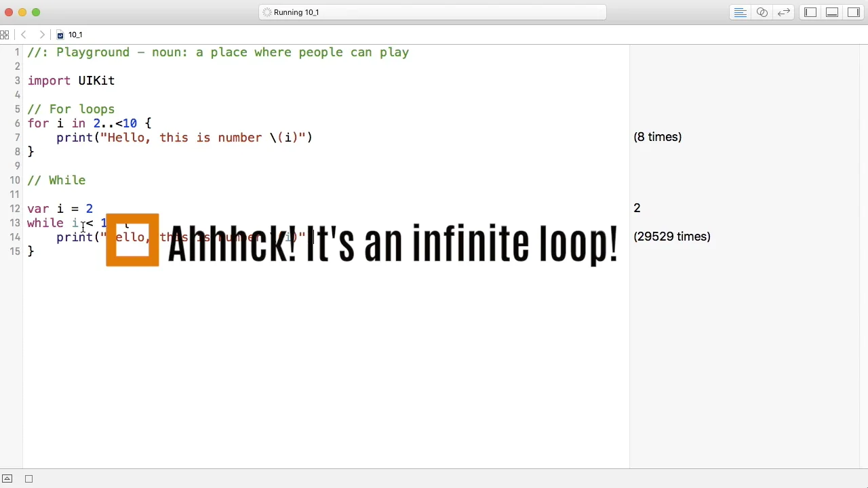Image resolution: width=868 pixels, height=488 pixels.
Task: Toggle the Debug area in the toolbar
Action: click(x=832, y=12)
